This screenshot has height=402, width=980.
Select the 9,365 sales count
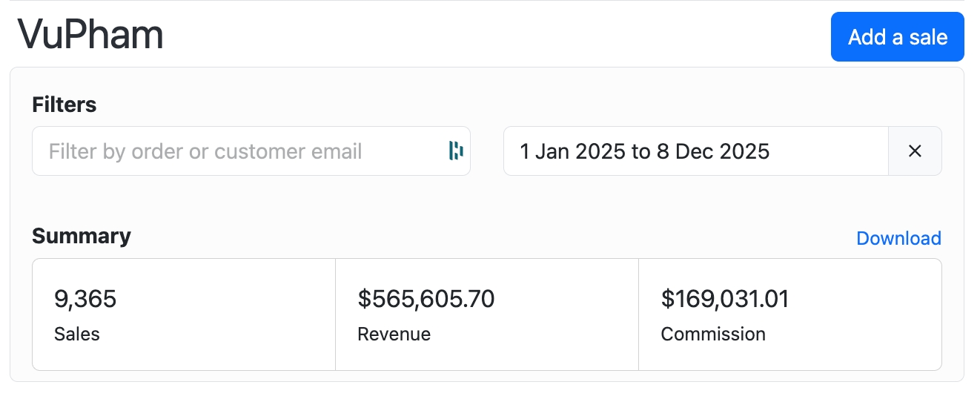[85, 299]
